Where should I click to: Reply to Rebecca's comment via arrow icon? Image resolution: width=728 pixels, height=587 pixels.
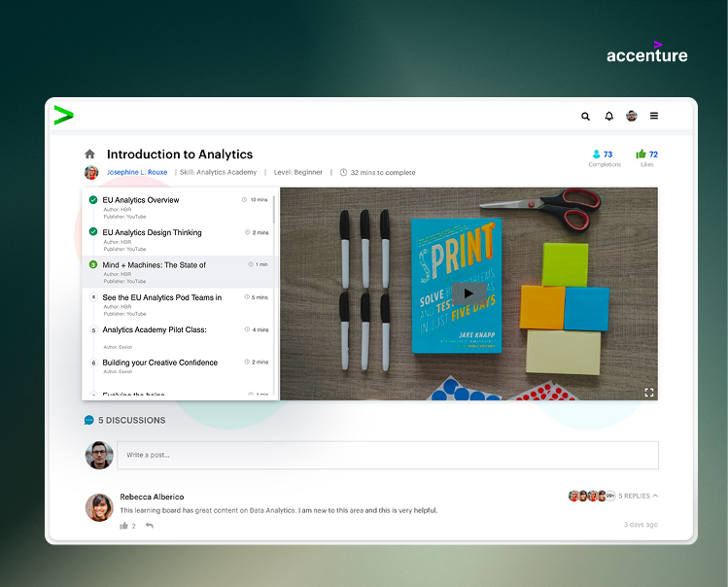pos(149,526)
